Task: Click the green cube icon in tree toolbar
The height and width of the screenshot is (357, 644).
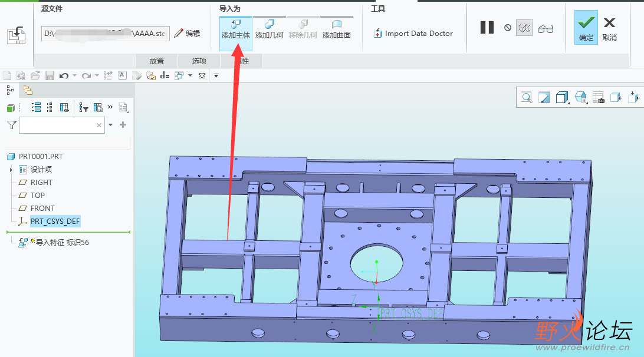Action: click(11, 108)
